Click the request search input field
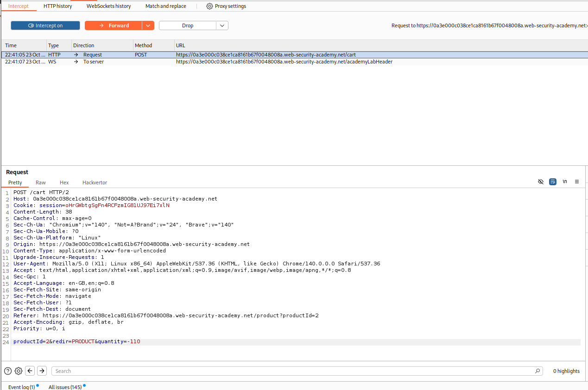 tap(292, 371)
